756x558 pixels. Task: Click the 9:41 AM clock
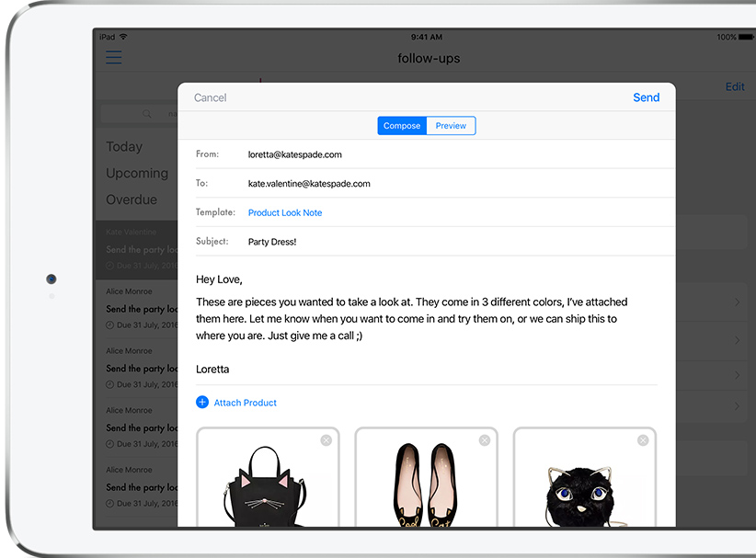pos(426,37)
